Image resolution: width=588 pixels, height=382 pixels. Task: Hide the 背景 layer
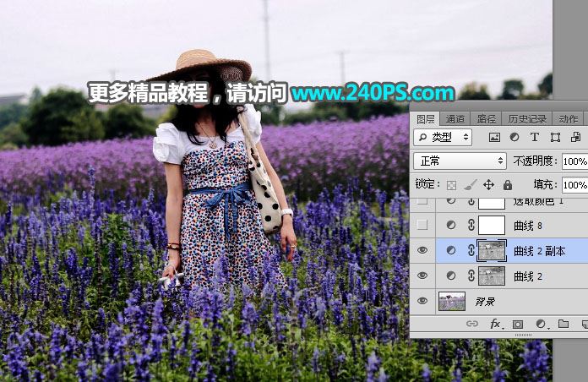click(x=422, y=301)
